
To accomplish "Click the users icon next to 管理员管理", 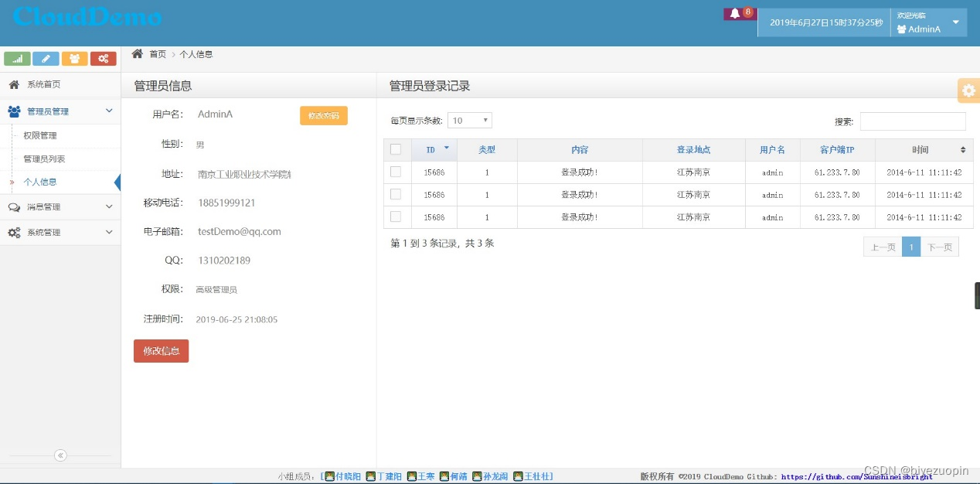I will (14, 111).
